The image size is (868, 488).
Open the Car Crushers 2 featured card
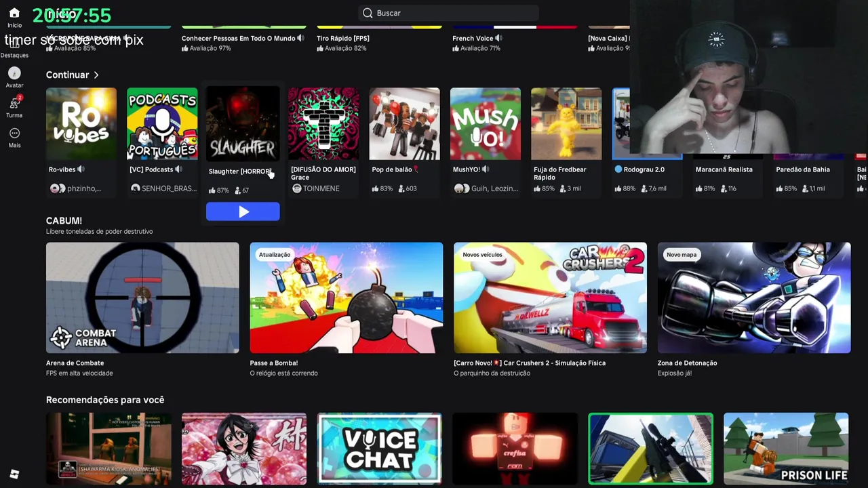(x=550, y=298)
